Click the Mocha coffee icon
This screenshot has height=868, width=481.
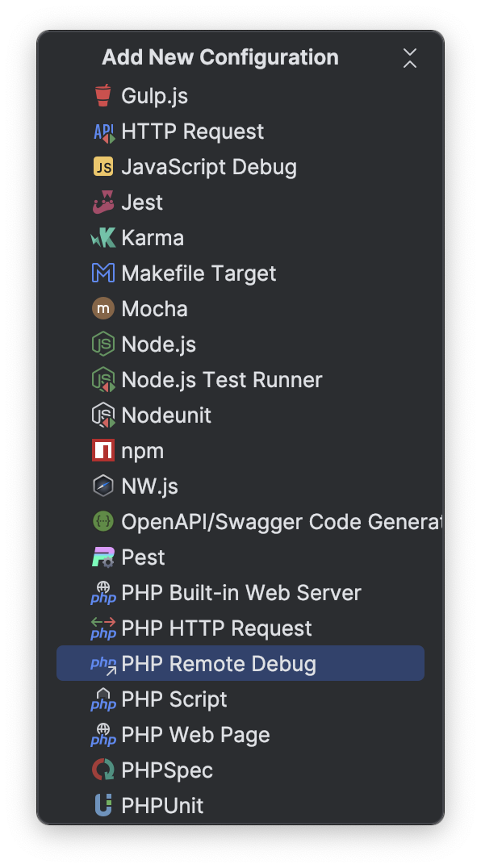[x=103, y=308]
